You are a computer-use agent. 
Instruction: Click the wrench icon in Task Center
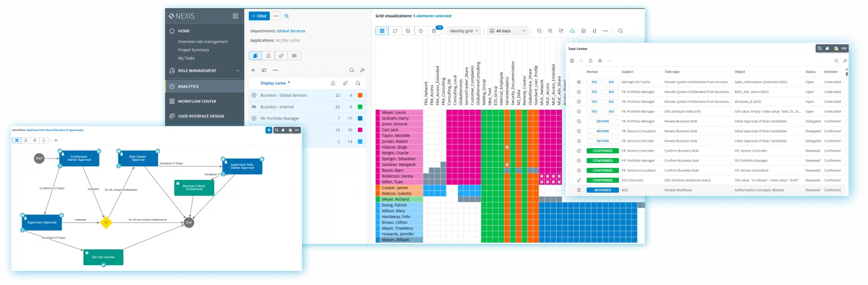point(845,61)
